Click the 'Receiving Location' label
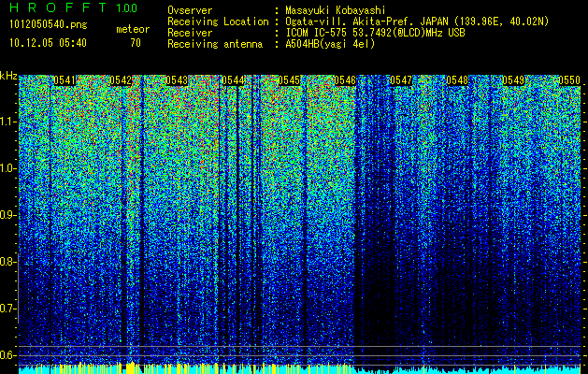 [x=218, y=22]
